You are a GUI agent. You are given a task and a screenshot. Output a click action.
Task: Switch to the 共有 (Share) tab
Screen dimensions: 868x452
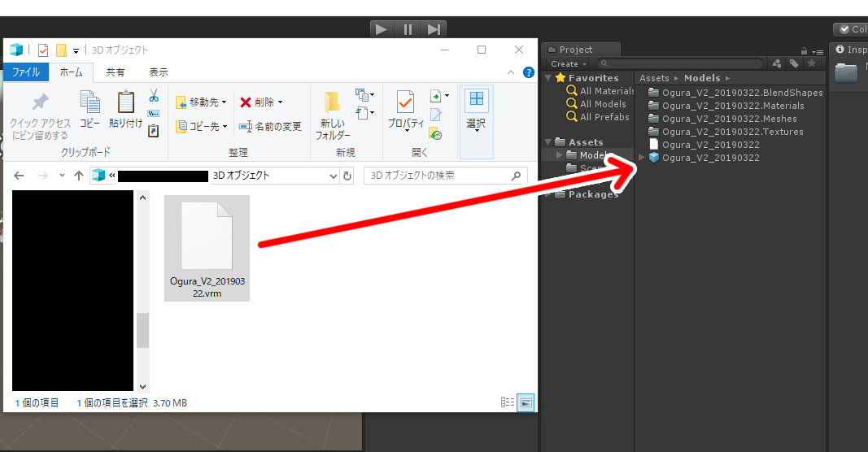[116, 72]
